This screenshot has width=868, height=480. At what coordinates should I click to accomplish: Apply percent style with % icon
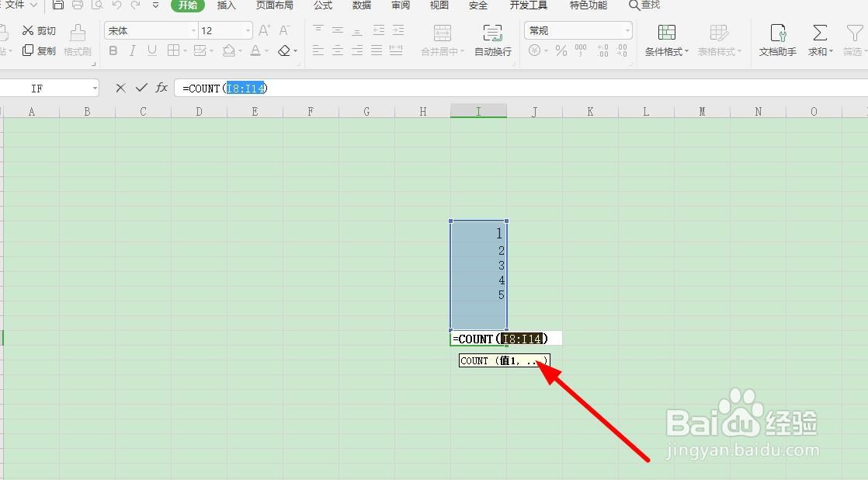[x=561, y=51]
